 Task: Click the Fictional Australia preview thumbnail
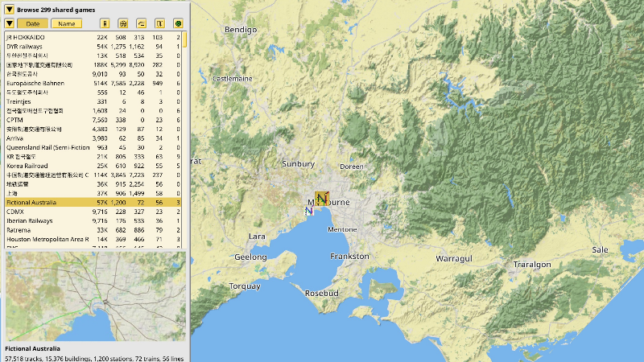[95, 296]
